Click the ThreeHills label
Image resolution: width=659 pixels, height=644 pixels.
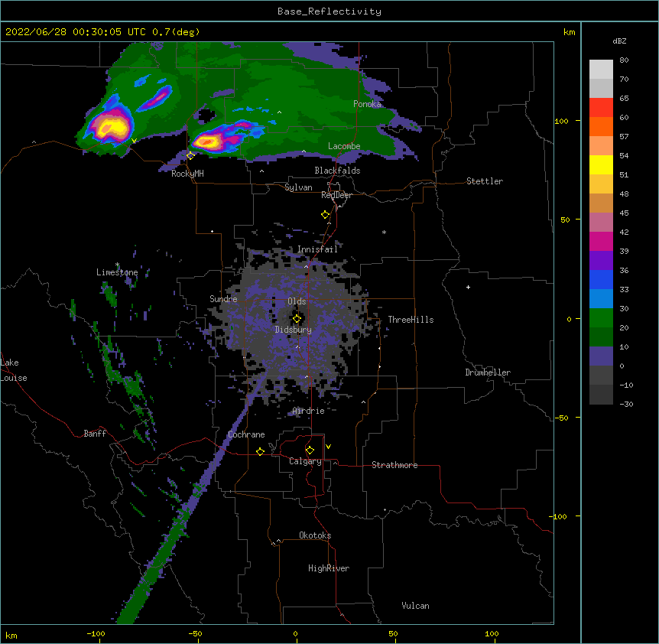(411, 320)
